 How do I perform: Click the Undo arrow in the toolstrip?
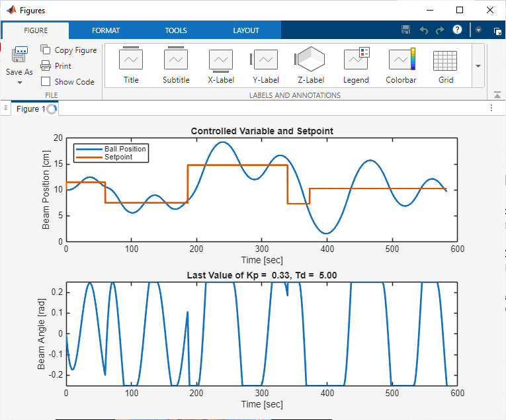(424, 30)
